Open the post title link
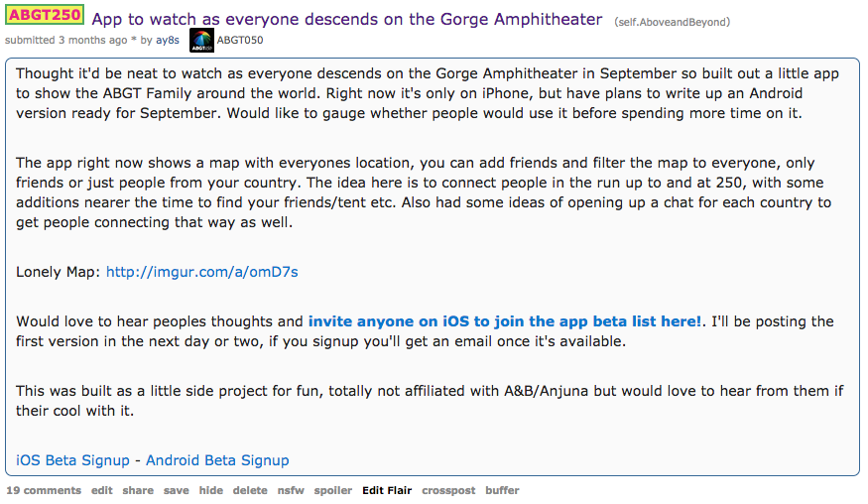The width and height of the screenshot is (868, 504). [x=347, y=20]
